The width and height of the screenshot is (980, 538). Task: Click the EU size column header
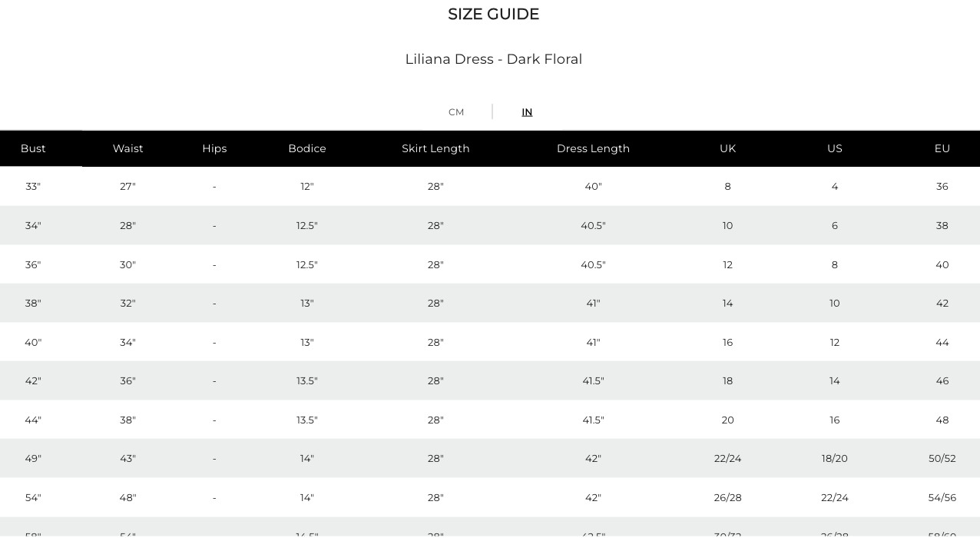tap(942, 148)
